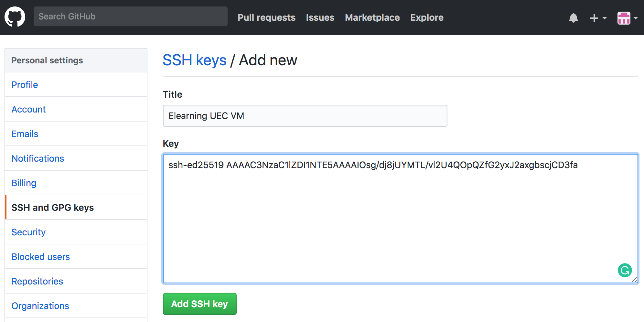Visit the Marketplace

point(372,17)
